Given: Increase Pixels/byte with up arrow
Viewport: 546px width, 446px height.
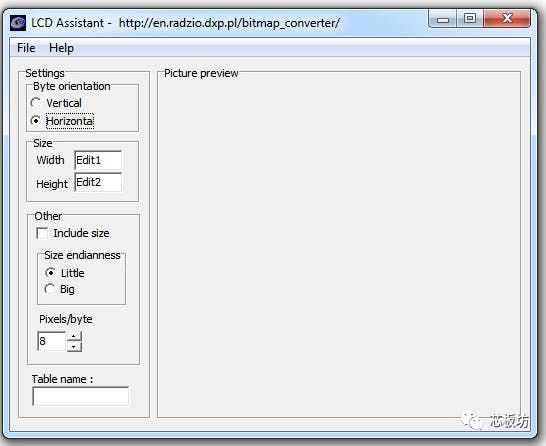Looking at the screenshot, I should (x=74, y=336).
